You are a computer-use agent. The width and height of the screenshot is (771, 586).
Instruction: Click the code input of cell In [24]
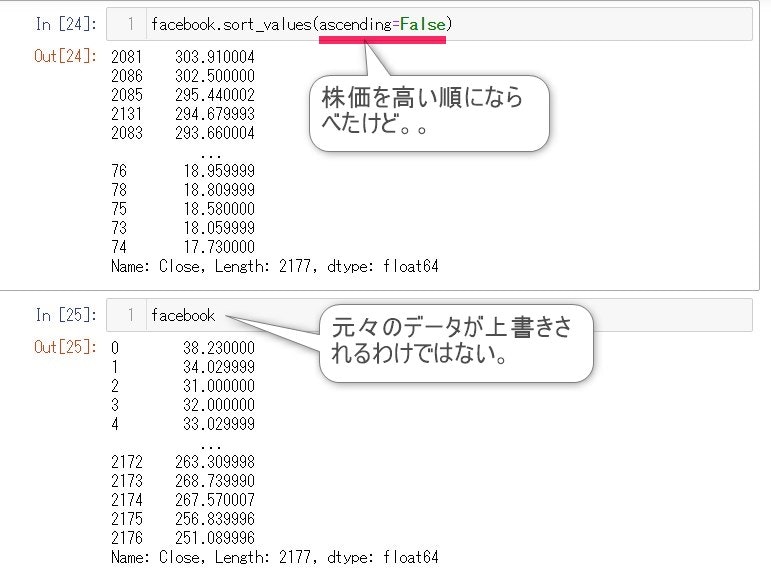click(429, 24)
